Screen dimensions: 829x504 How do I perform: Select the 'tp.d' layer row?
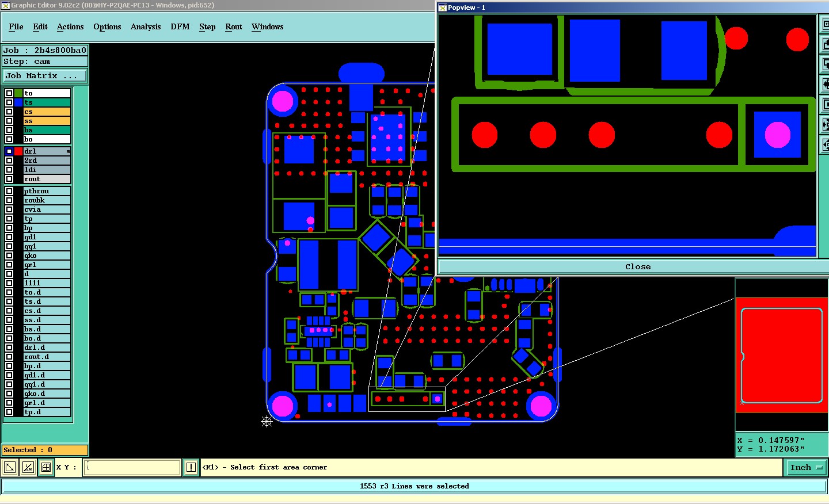pos(47,412)
